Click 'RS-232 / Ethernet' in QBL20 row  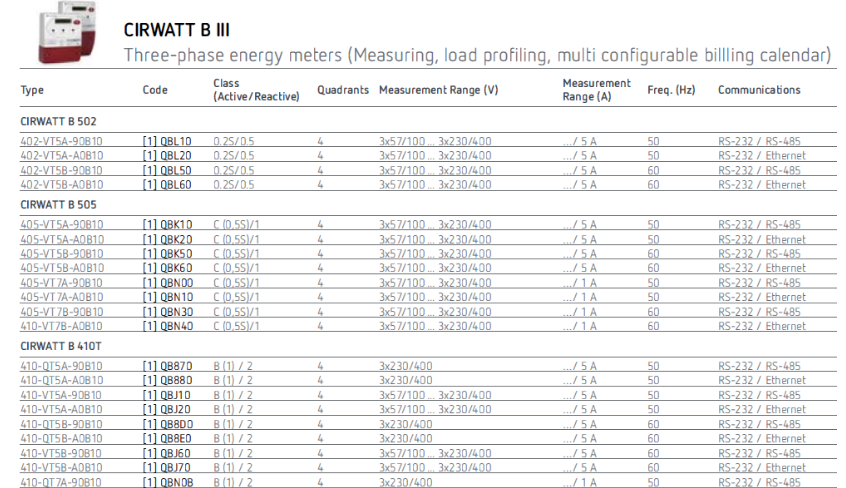coord(761,156)
